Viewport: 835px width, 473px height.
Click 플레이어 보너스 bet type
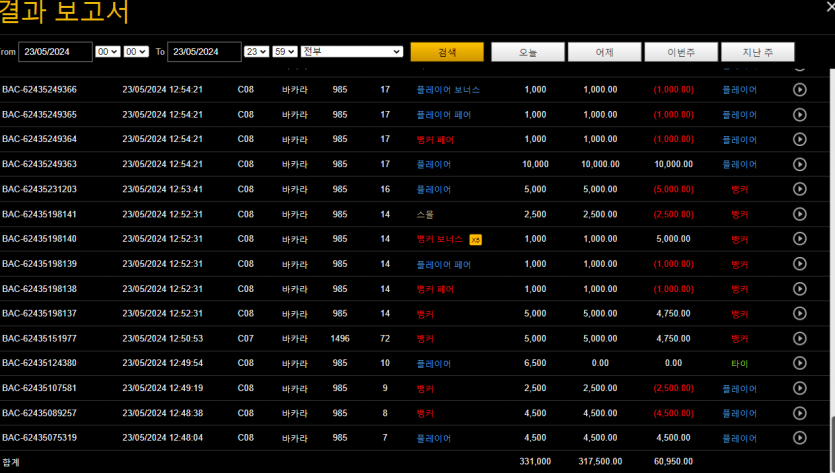[x=448, y=90]
